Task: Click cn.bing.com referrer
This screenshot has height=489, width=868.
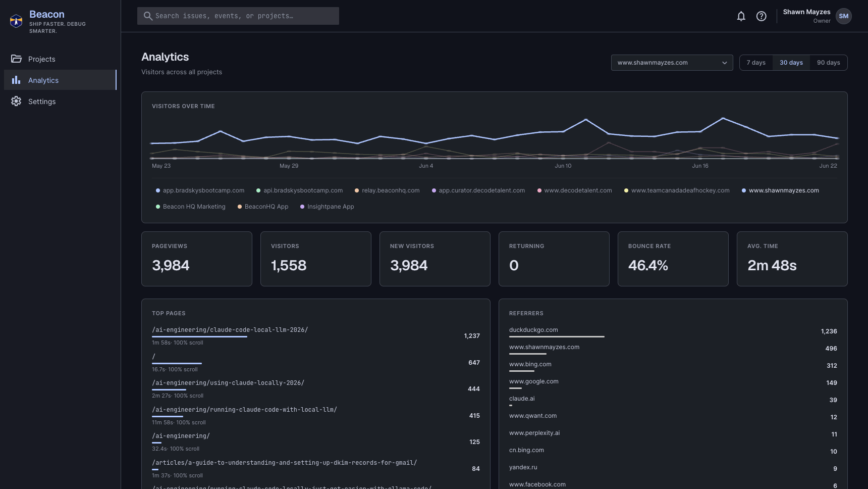Action: (x=526, y=450)
